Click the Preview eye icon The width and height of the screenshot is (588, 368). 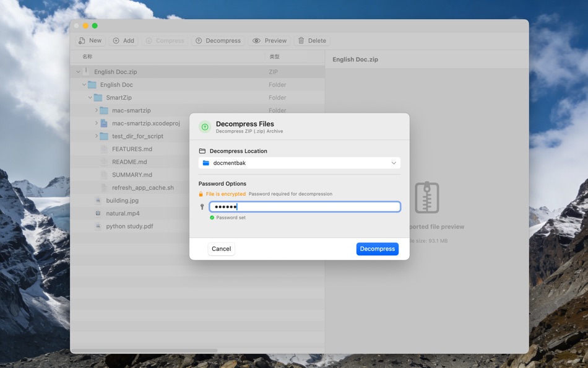[257, 40]
